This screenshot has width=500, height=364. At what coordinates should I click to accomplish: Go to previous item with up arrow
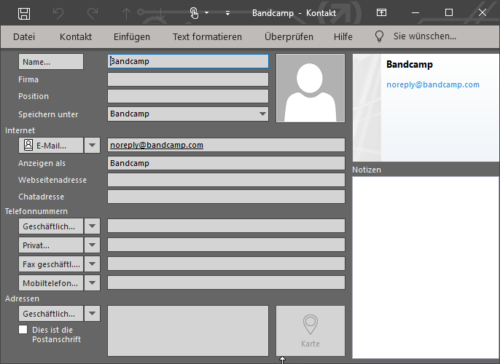click(x=126, y=14)
